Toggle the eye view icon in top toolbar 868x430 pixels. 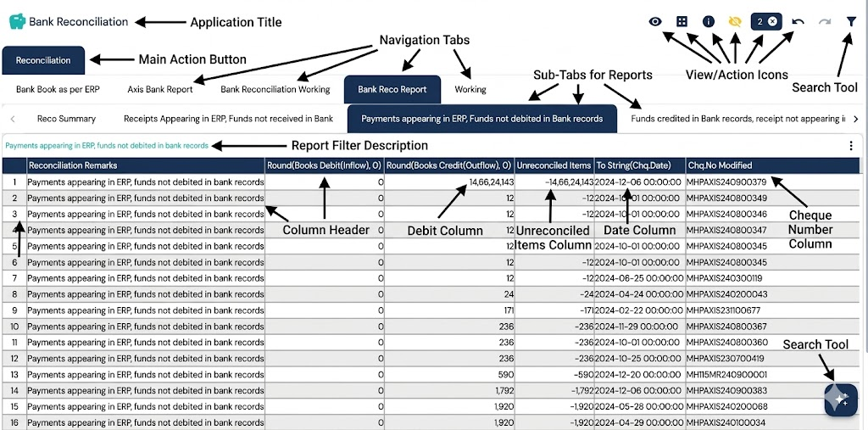click(x=655, y=21)
